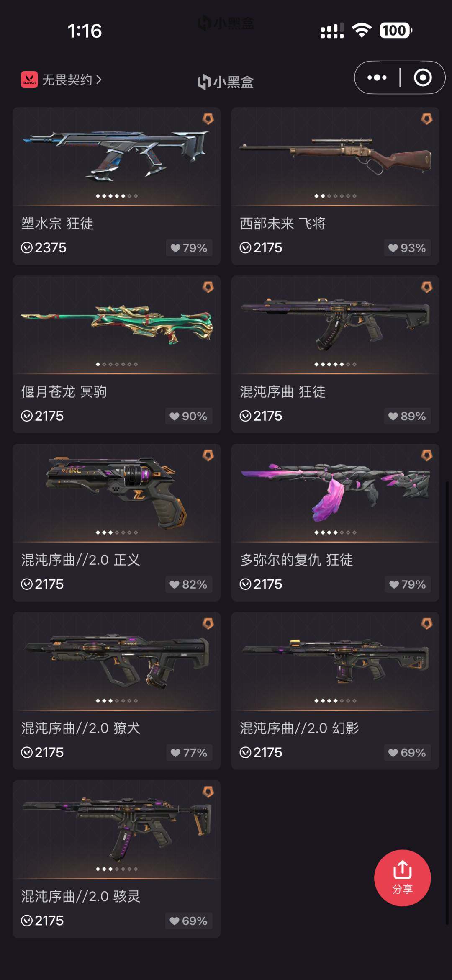This screenshot has height=980, width=452.
Task: Tap the 2375 VP price icon
Action: click(27, 248)
